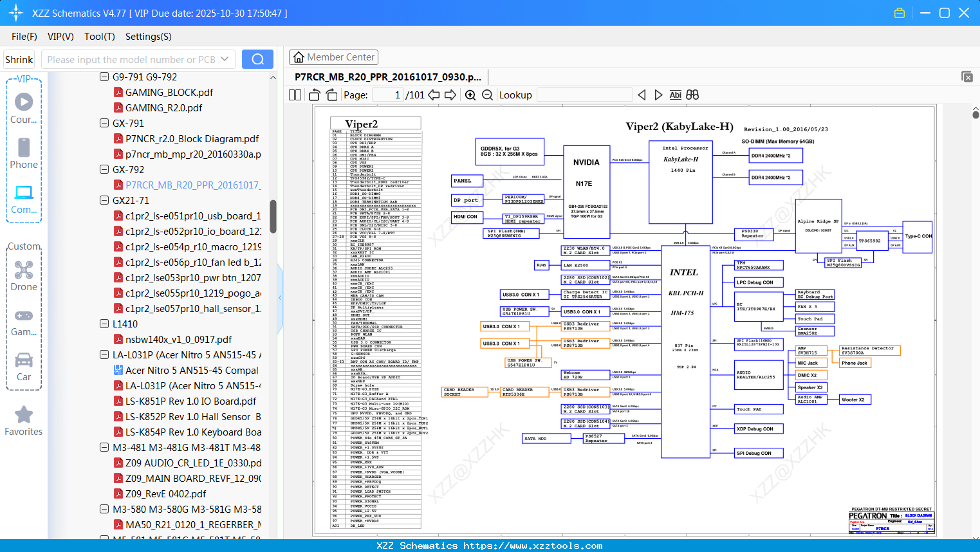Image resolution: width=980 pixels, height=552 pixels.
Task: Collapse the GX-792 folder
Action: click(x=104, y=169)
